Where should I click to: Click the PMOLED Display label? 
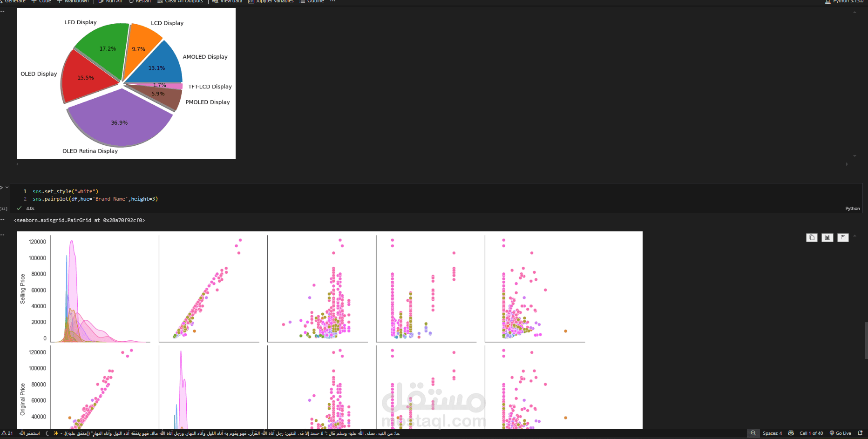coord(208,102)
